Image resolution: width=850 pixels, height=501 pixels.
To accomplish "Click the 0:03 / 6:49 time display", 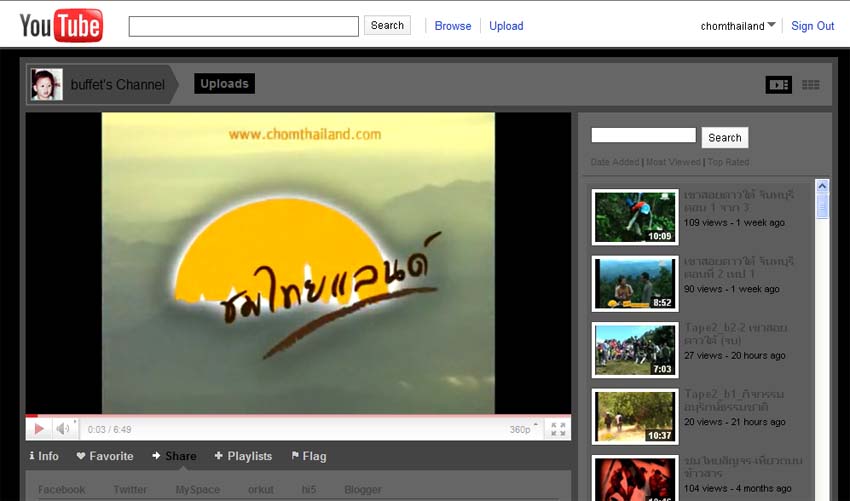I will point(110,429).
